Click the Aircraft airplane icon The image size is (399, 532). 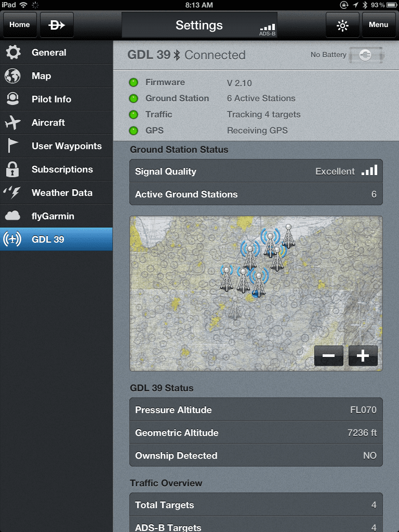click(13, 122)
